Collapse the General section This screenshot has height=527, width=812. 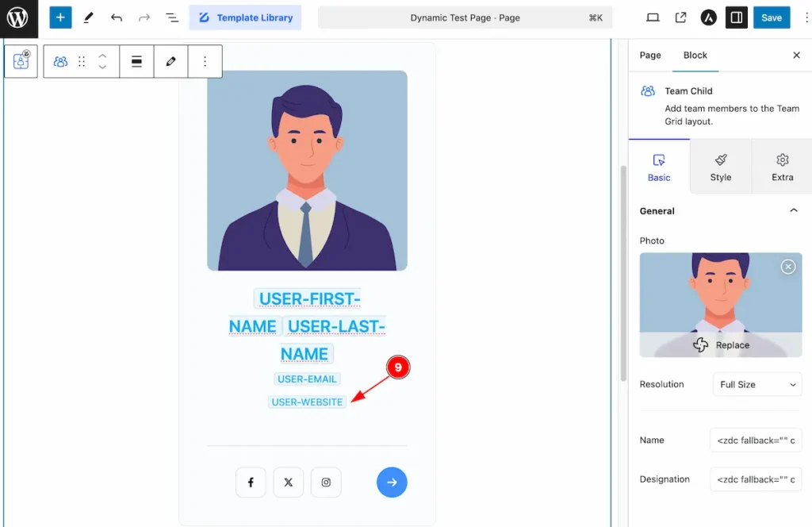(793, 211)
